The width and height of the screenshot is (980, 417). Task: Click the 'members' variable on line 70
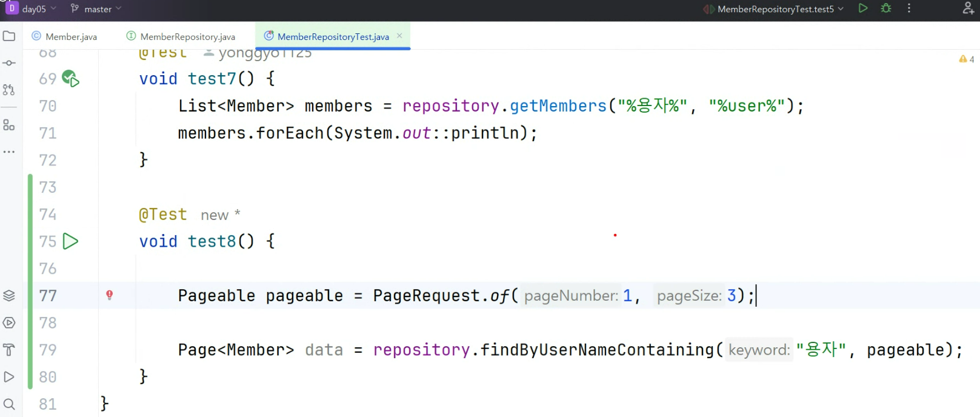[x=339, y=106]
